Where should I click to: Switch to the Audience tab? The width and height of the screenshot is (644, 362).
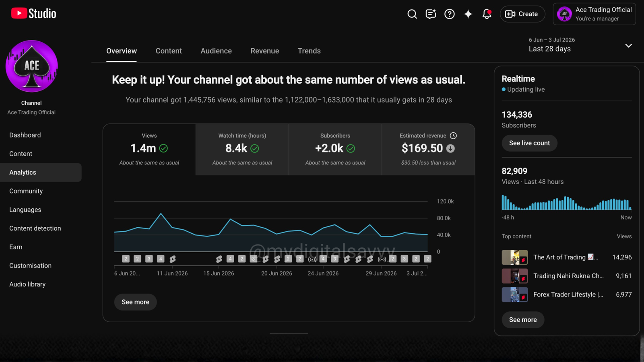point(216,51)
